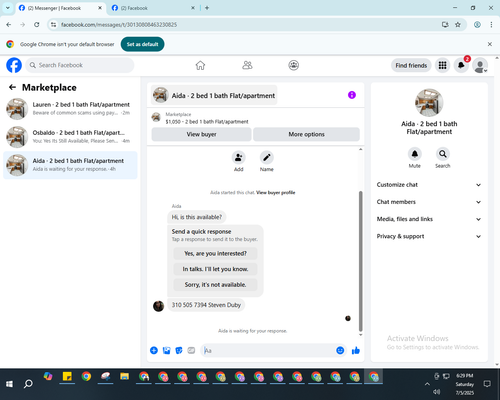Open the Home feed icon
This screenshot has width=500, height=400.
click(x=200, y=65)
